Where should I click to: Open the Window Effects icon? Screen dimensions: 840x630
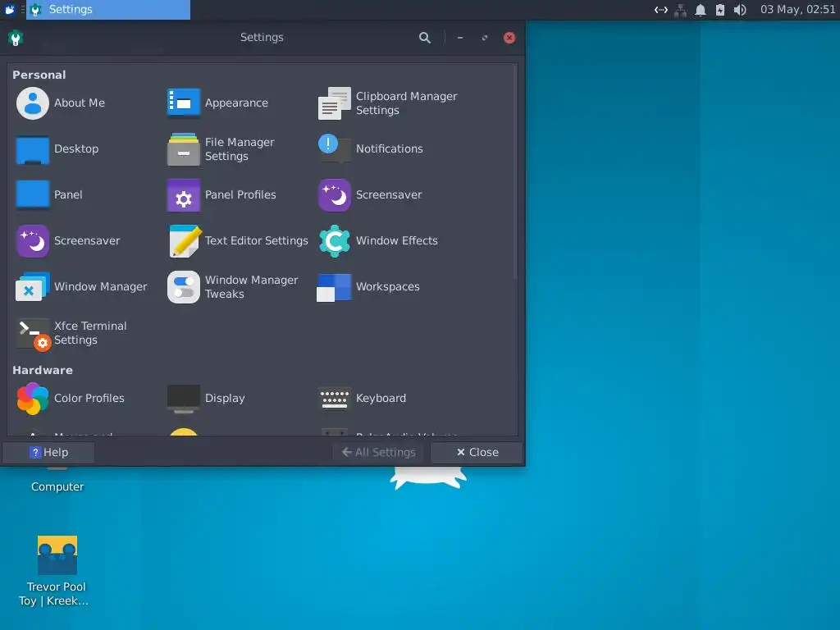335,240
